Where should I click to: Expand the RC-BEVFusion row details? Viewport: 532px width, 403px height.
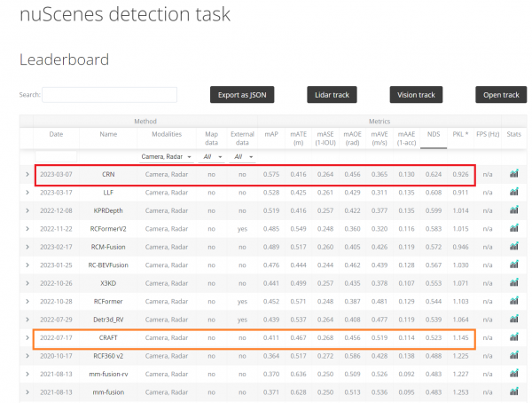[x=27, y=265]
